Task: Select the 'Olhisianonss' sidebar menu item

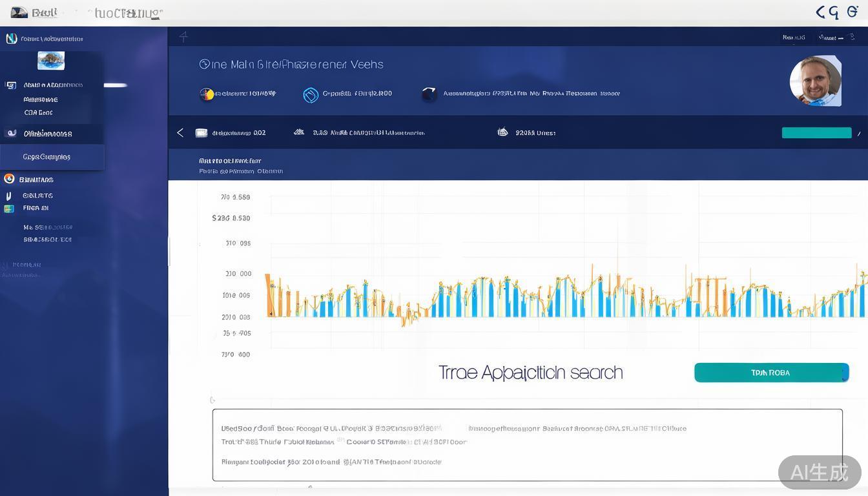Action: (48, 134)
